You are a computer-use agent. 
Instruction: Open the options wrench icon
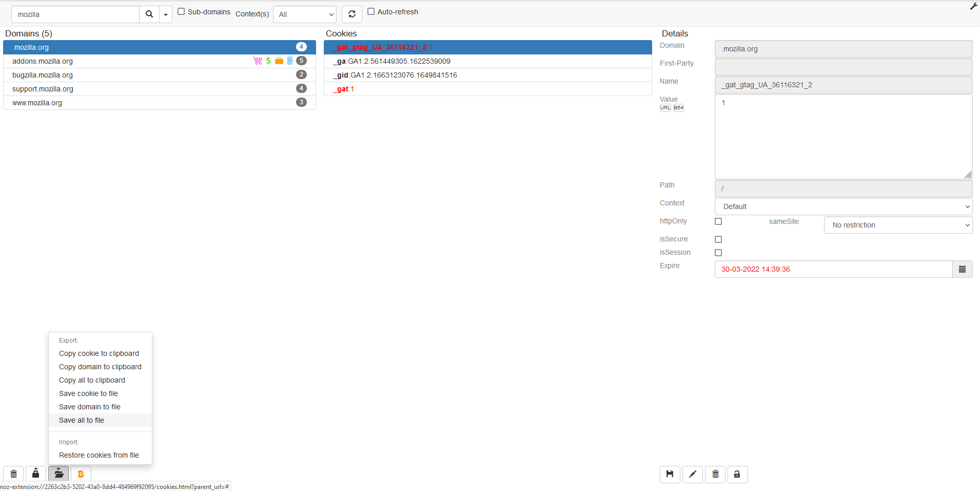973,6
